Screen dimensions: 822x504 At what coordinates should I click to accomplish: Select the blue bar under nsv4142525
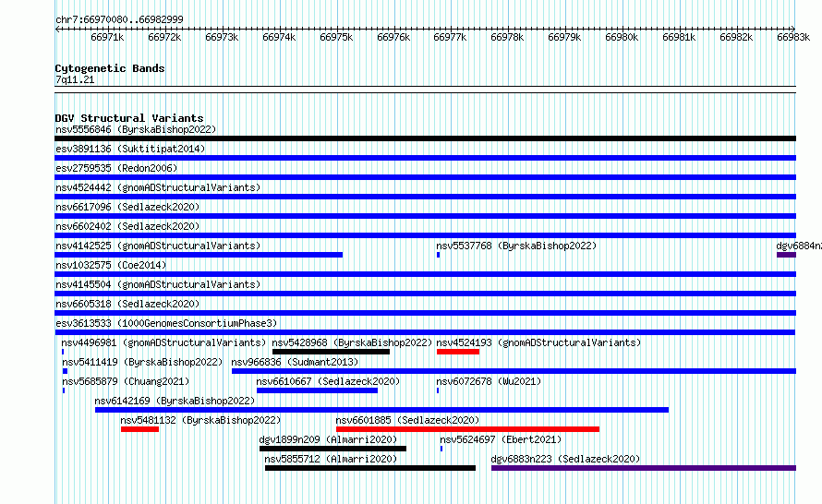199,255
